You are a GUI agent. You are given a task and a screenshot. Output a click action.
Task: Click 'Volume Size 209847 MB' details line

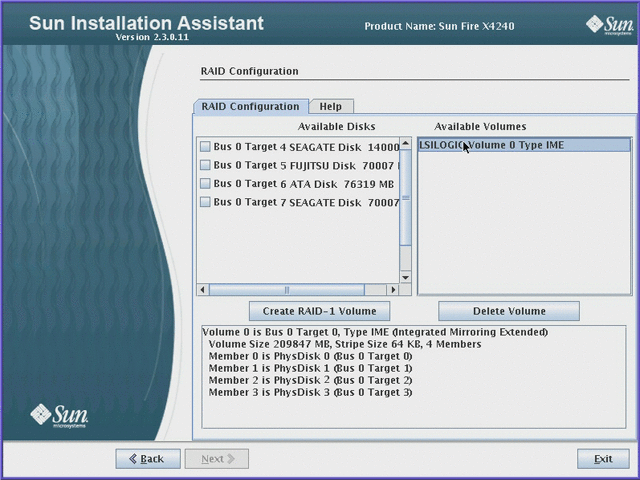tap(345, 344)
